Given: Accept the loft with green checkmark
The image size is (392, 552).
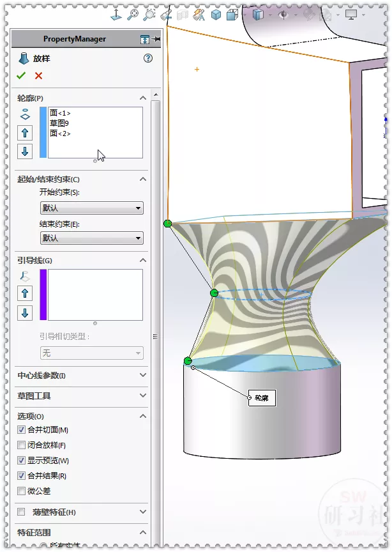Looking at the screenshot, I should 21,75.
